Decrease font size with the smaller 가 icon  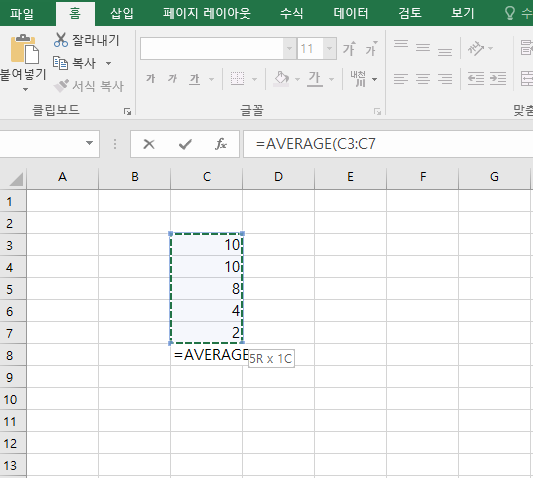[x=371, y=49]
